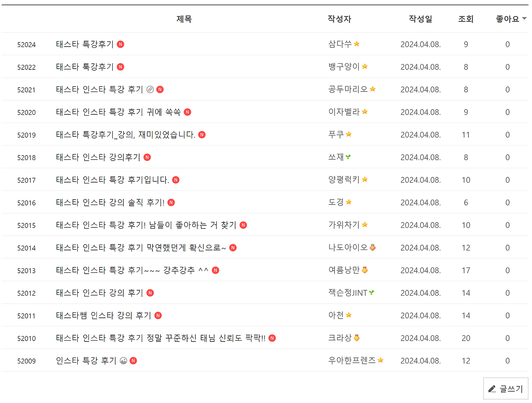Viewport: 532px width, 403px height.
Task: Click the rank badge next to 여름낭만
Action: tap(365, 269)
